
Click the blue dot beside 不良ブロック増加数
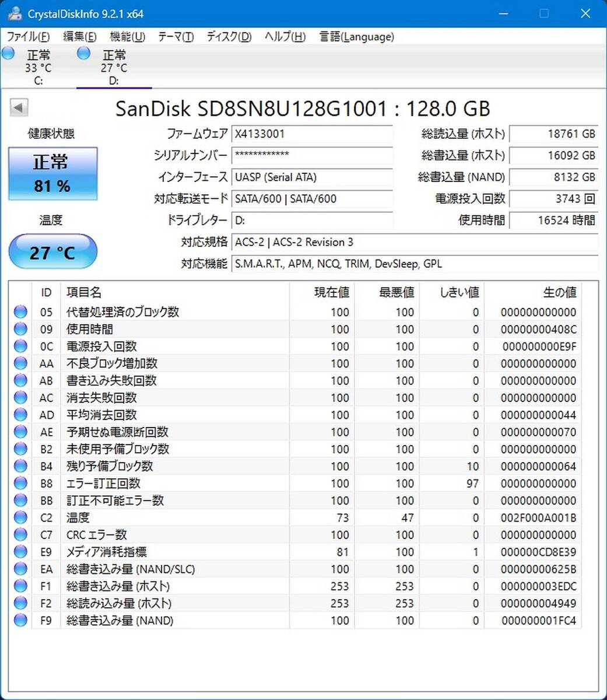click(20, 363)
